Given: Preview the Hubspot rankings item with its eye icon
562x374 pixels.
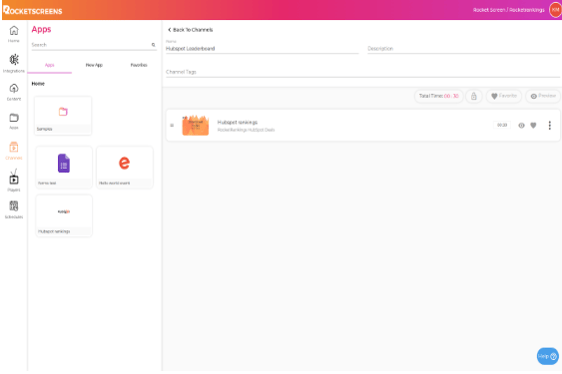Looking at the screenshot, I should pyautogui.click(x=521, y=126).
